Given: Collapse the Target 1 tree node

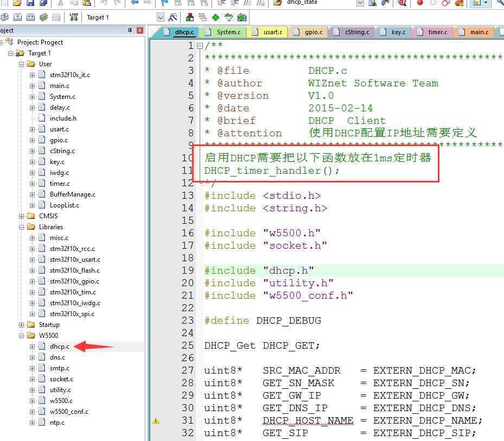Looking at the screenshot, I should 11,53.
